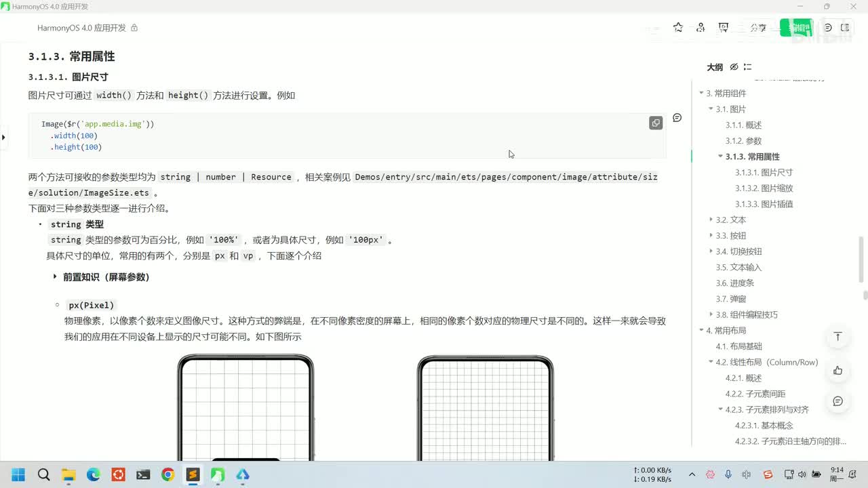Screen dimensions: 868x488
Task: Expand 3.3. 按钮 outline node
Action: [x=711, y=235]
